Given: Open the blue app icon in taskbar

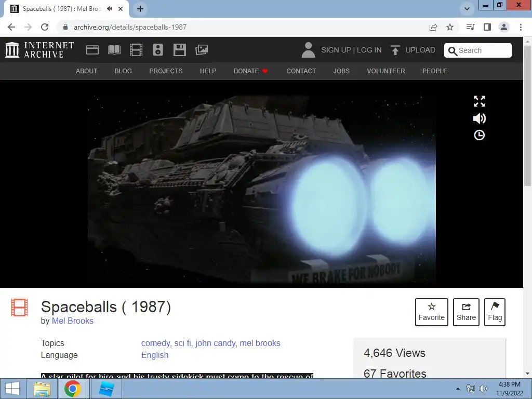Looking at the screenshot, I should tap(106, 389).
